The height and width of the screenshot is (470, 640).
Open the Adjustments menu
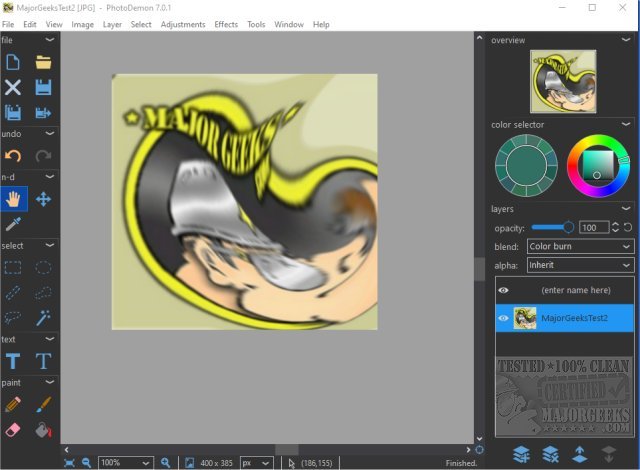tap(182, 23)
